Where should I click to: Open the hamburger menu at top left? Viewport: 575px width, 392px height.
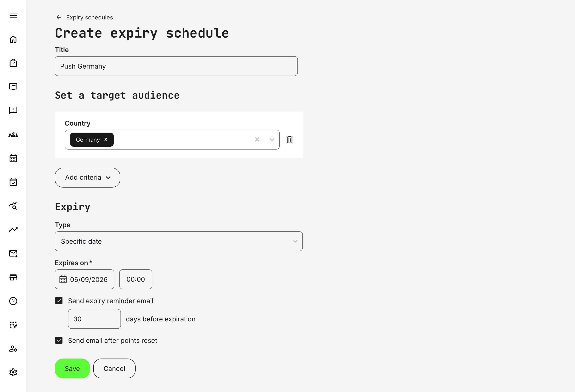[x=13, y=15]
